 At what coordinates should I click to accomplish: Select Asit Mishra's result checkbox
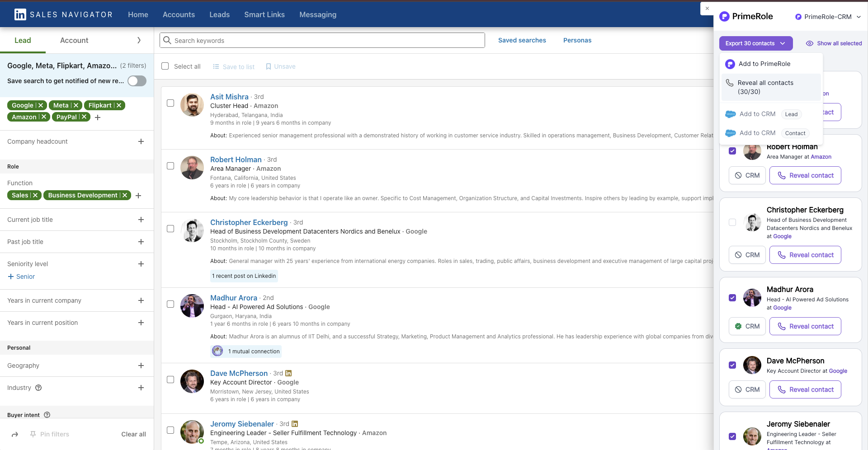[170, 103]
